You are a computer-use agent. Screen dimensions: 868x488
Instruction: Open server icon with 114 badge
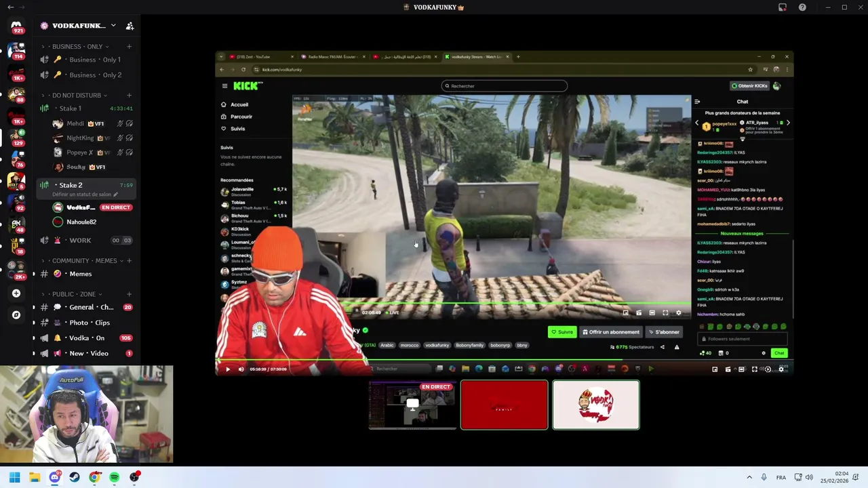(x=16, y=50)
